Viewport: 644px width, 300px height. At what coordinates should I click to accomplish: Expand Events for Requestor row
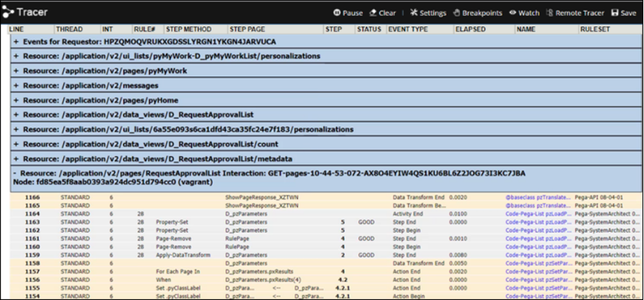coord(17,41)
